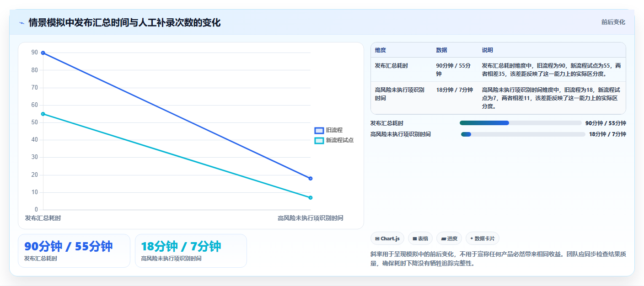Select the 表格 chip
Viewport: 644px width, 286px height.
tap(420, 238)
